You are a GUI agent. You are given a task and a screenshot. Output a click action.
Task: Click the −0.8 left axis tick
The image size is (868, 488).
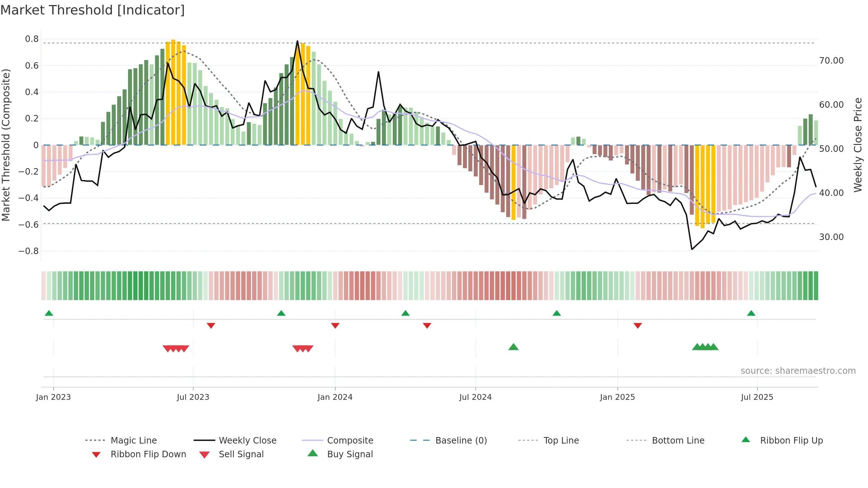(x=29, y=251)
